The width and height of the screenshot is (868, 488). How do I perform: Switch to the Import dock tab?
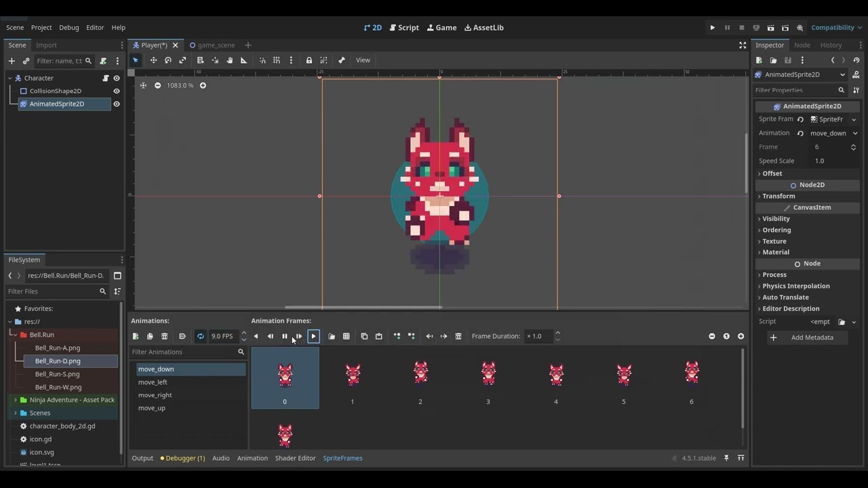46,45
